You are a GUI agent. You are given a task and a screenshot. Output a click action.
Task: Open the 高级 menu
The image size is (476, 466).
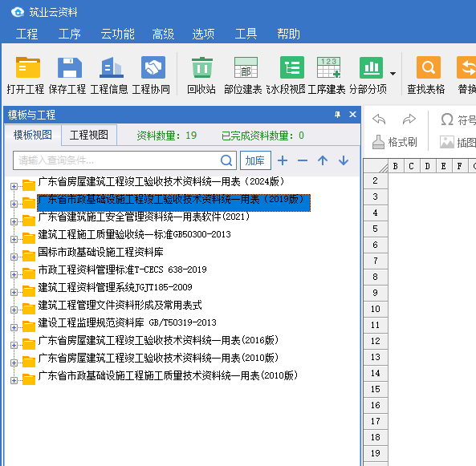pyautogui.click(x=163, y=34)
